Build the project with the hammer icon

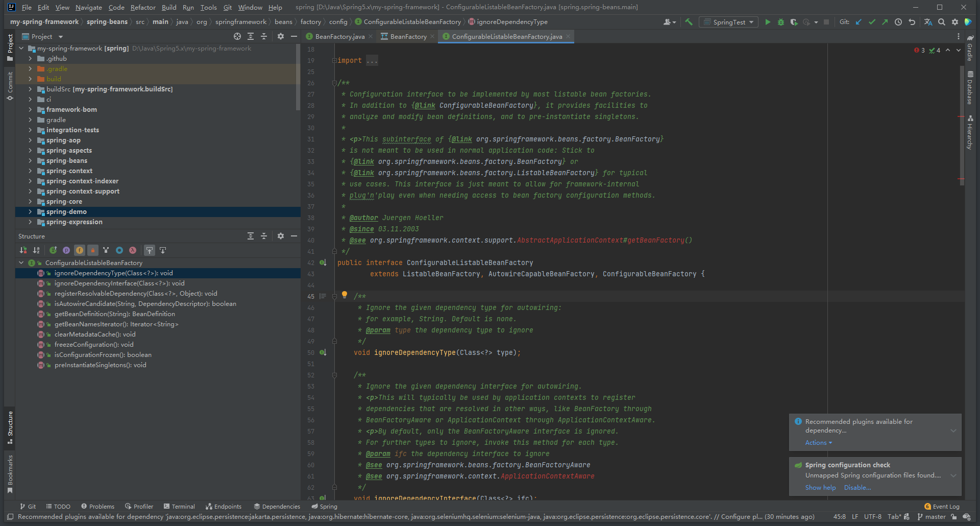coord(689,22)
